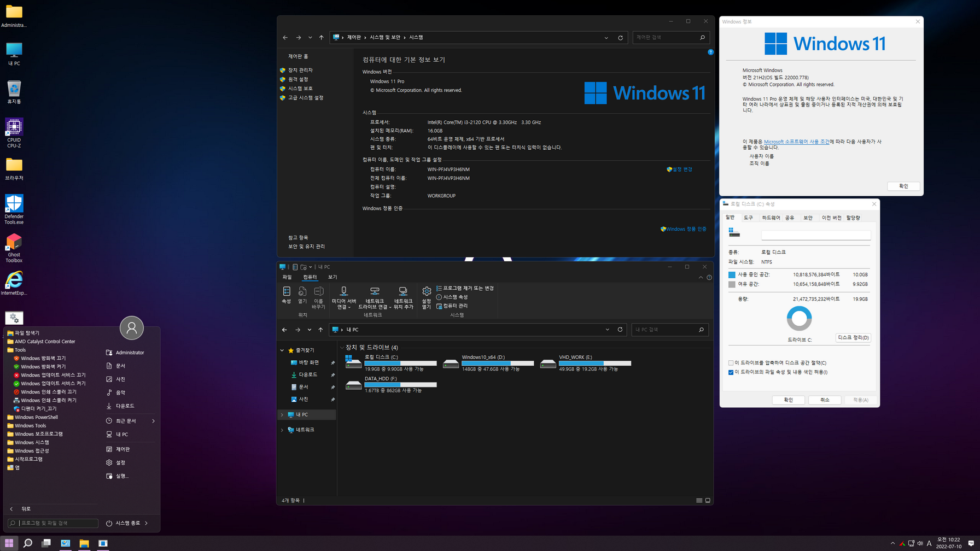Check compress this drive to save space (C)
The image size is (980, 551).
pyautogui.click(x=731, y=363)
